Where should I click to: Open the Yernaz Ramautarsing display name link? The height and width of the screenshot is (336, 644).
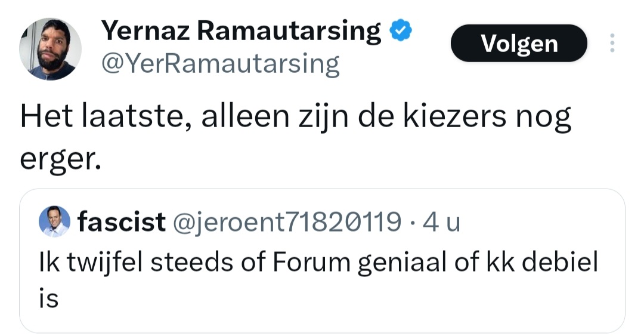(241, 30)
